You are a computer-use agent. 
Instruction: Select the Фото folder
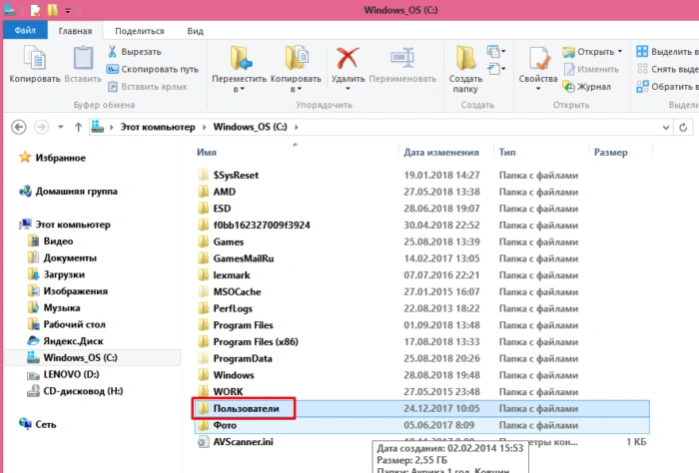[422, 425]
